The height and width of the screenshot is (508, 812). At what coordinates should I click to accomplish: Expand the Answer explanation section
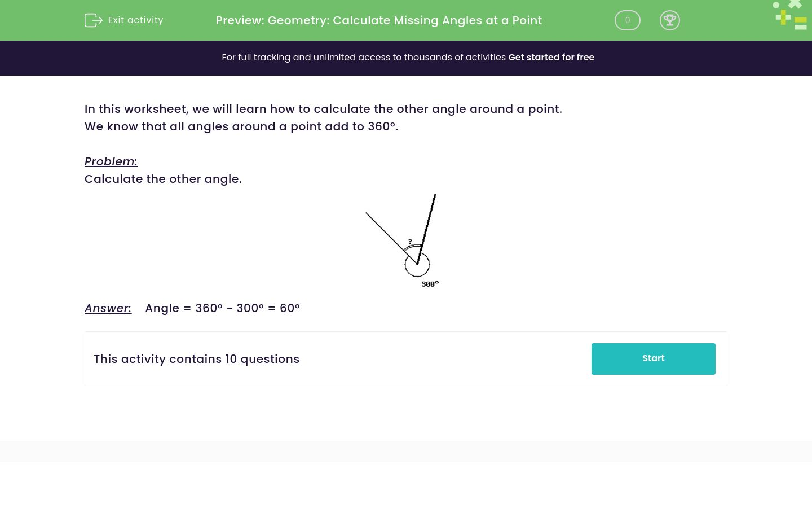pos(108,308)
